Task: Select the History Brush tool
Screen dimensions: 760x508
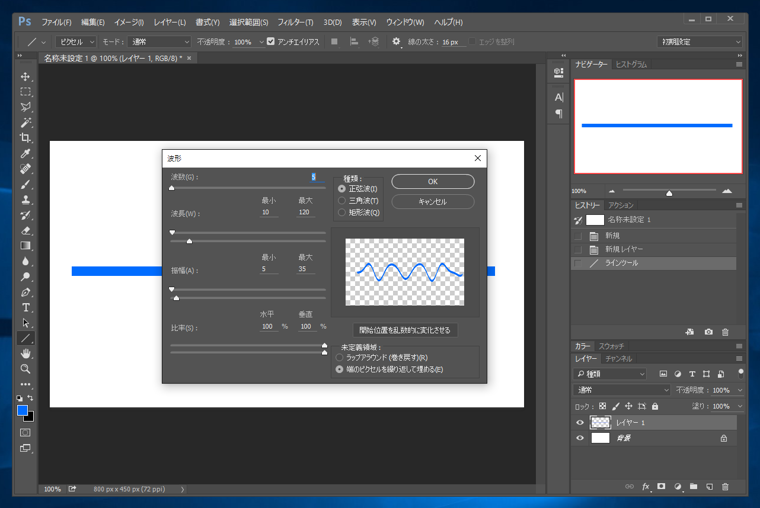Action: tap(26, 215)
